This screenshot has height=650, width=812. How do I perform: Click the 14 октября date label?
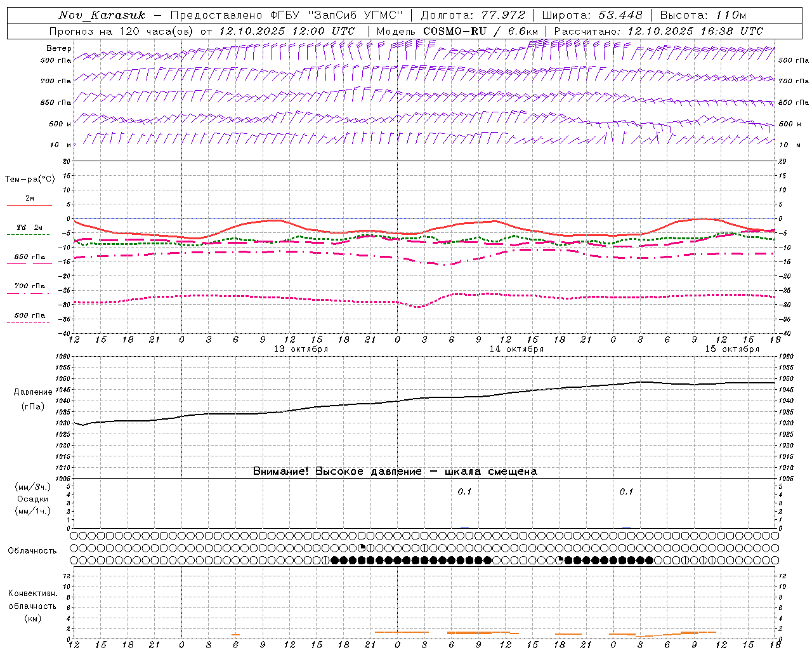(x=516, y=349)
